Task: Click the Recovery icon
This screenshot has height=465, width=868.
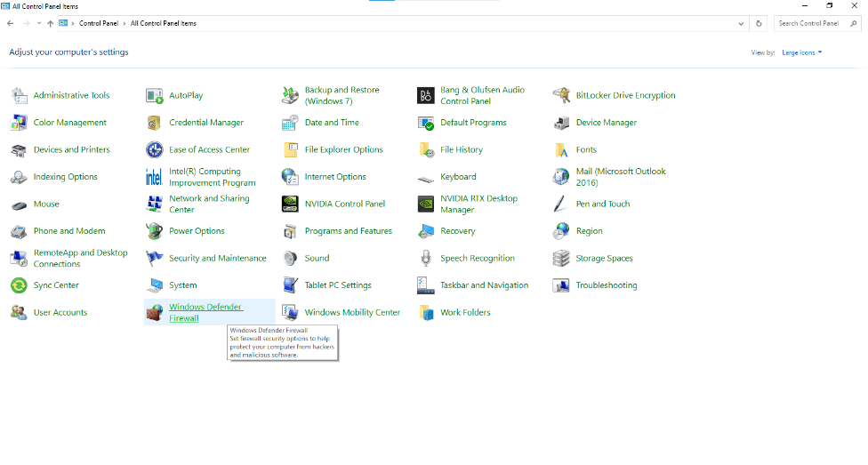Action: click(426, 231)
